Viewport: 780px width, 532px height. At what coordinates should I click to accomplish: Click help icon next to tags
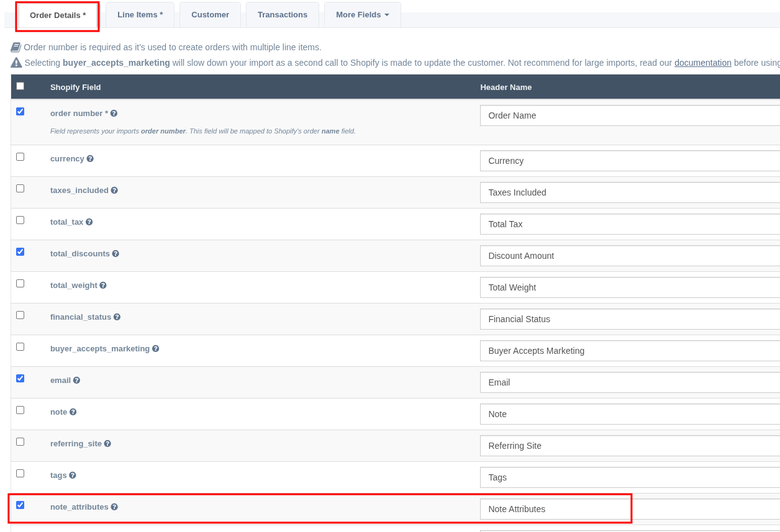pyautogui.click(x=73, y=476)
